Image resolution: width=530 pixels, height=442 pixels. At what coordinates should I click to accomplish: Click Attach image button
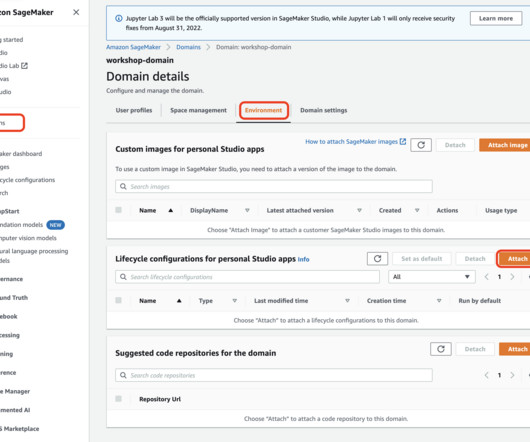(506, 145)
